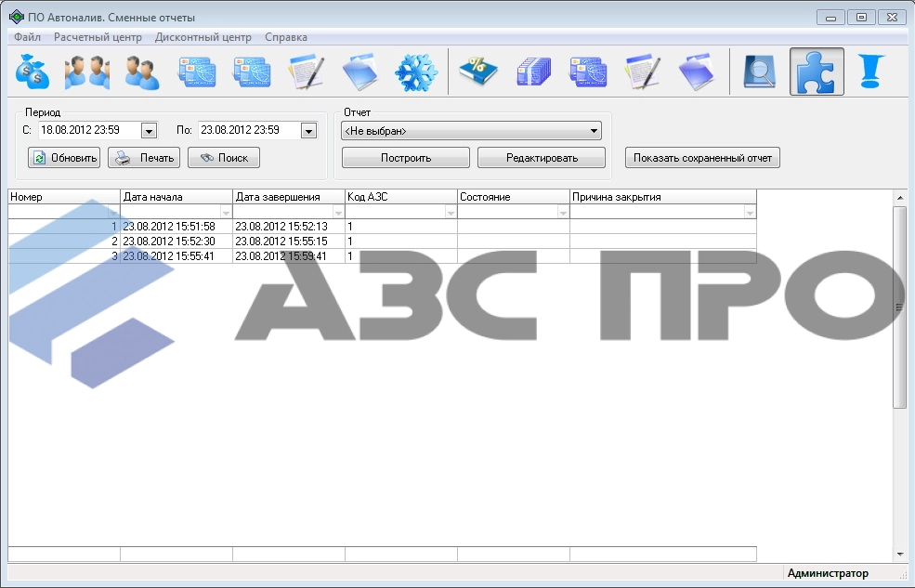Open the Дата завершения column filter dropdown
This screenshot has width=915, height=588.
tap(338, 213)
